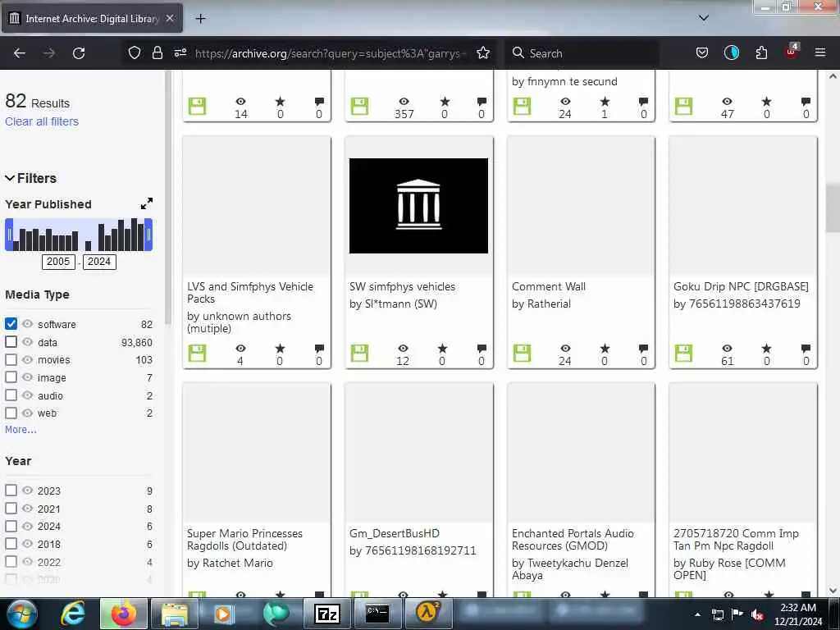Open Goku Drip NPC [DRGBASE] item

[x=742, y=286]
